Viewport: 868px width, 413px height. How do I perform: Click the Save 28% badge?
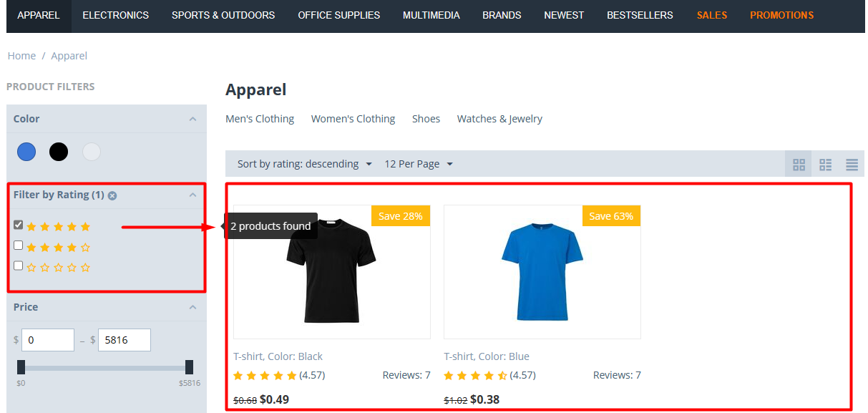tap(400, 216)
